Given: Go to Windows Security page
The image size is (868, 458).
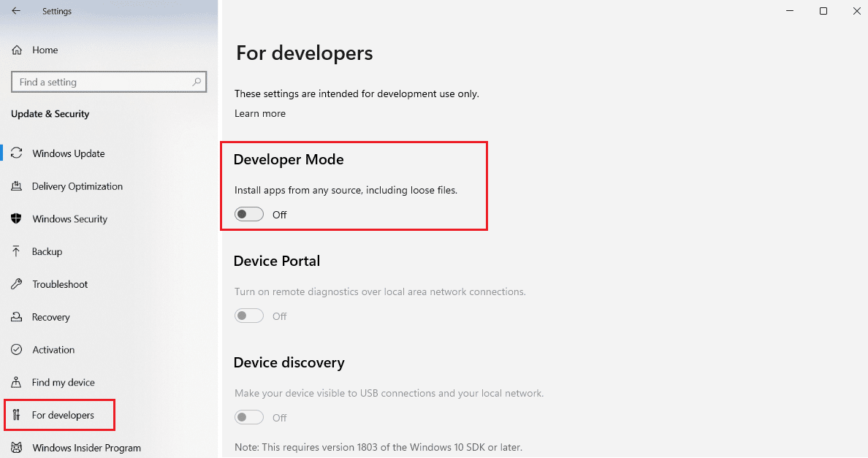Looking at the screenshot, I should (69, 219).
